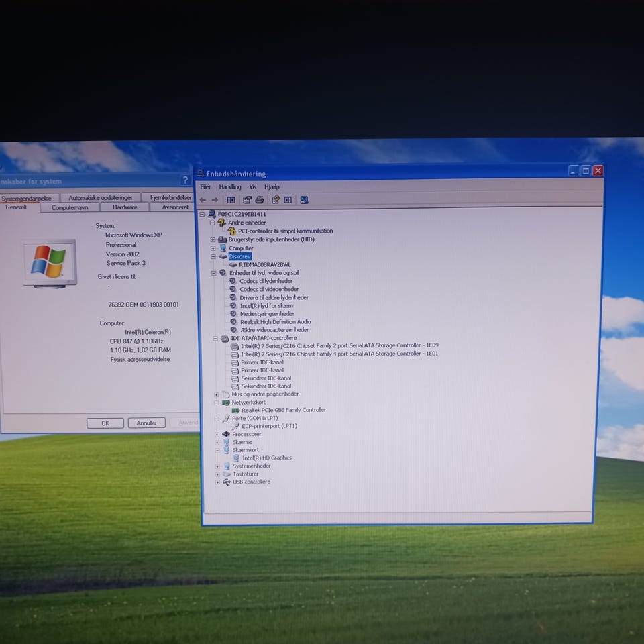Collapse the Andre enheder node
Viewport: 644px width, 644px height.
point(213,223)
